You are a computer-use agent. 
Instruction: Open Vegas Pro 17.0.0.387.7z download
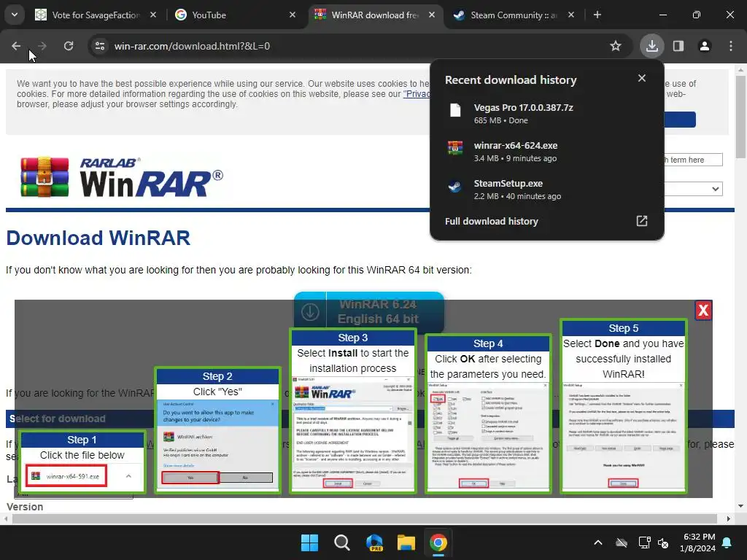[x=547, y=114]
